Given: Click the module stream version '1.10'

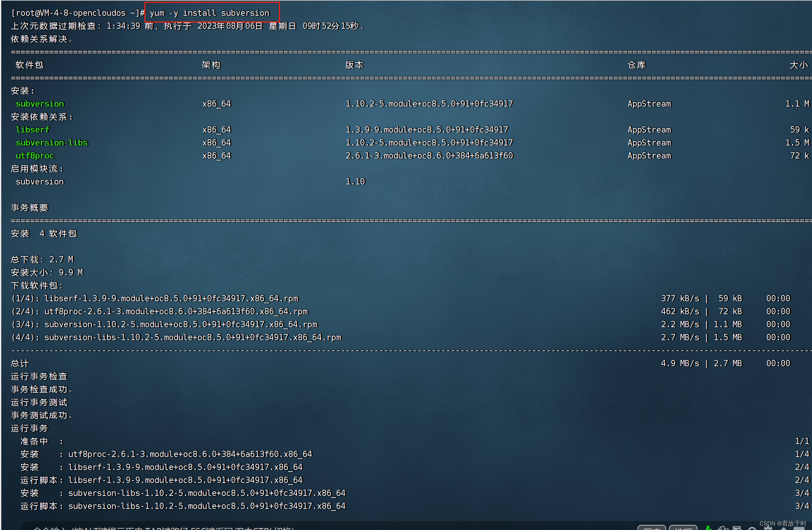Looking at the screenshot, I should [355, 182].
